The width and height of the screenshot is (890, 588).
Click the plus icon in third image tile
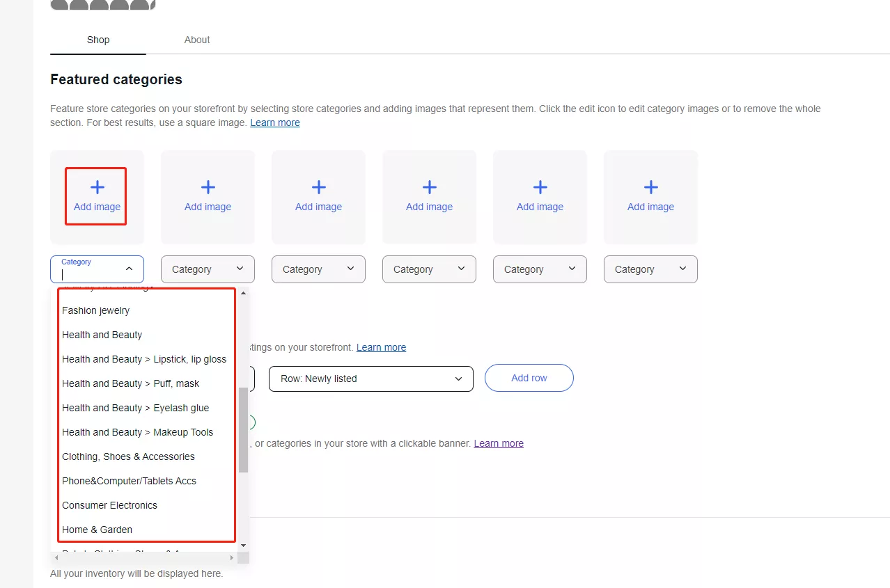pos(318,187)
